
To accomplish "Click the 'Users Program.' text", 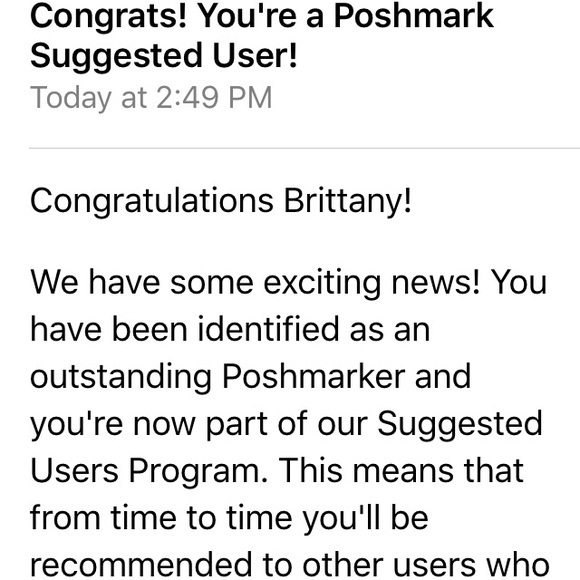I will click(149, 471).
